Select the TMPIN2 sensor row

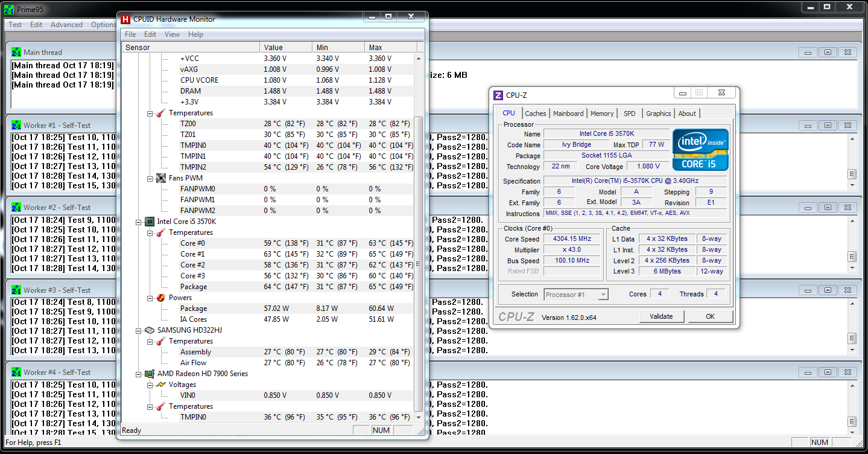(268, 167)
